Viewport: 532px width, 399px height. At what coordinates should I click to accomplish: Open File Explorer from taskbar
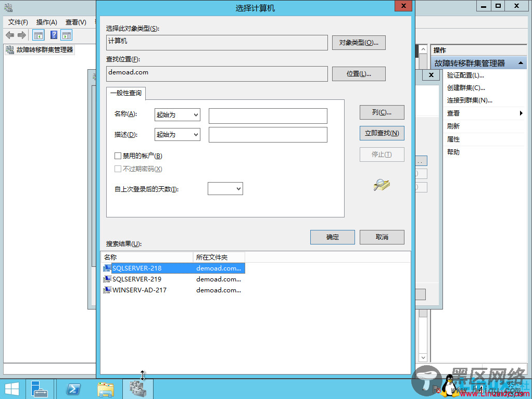pyautogui.click(x=106, y=389)
